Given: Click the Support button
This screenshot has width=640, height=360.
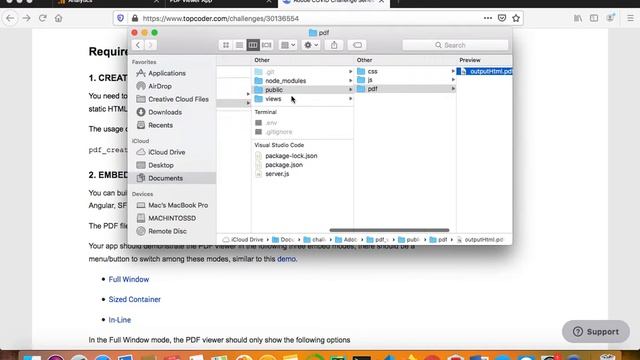Looking at the screenshot, I should (596, 331).
